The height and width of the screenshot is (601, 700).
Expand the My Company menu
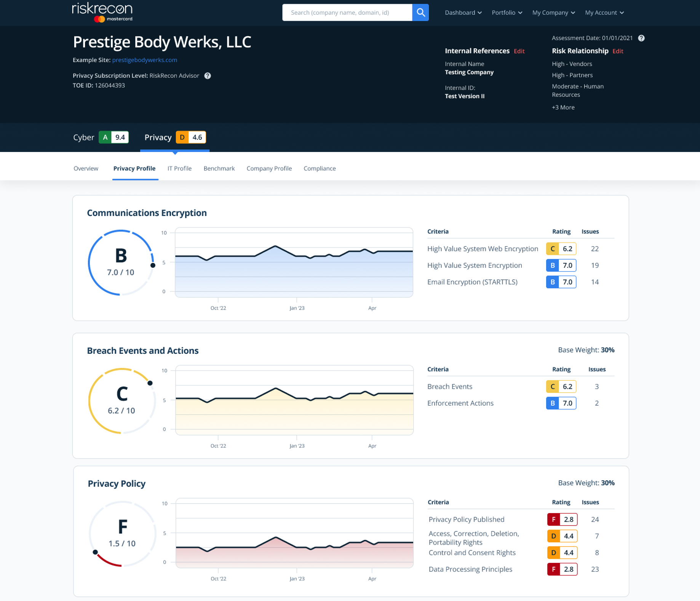[x=553, y=13]
